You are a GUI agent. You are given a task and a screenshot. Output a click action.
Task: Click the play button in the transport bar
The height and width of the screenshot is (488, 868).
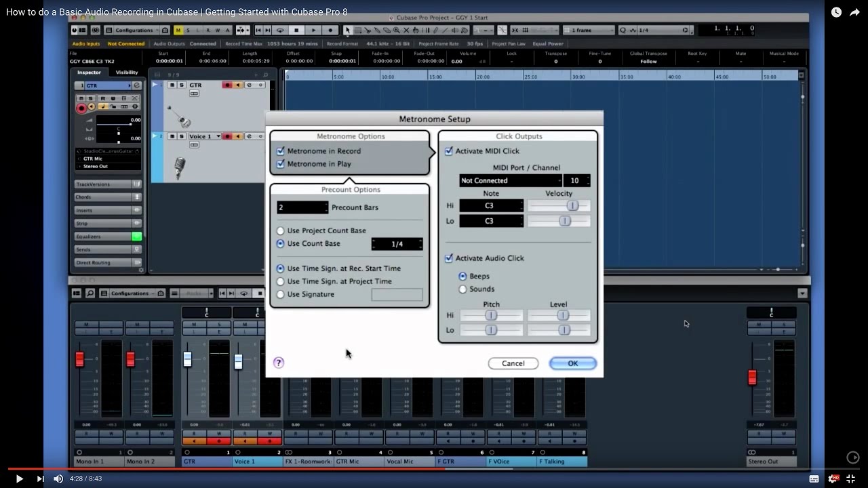point(313,30)
